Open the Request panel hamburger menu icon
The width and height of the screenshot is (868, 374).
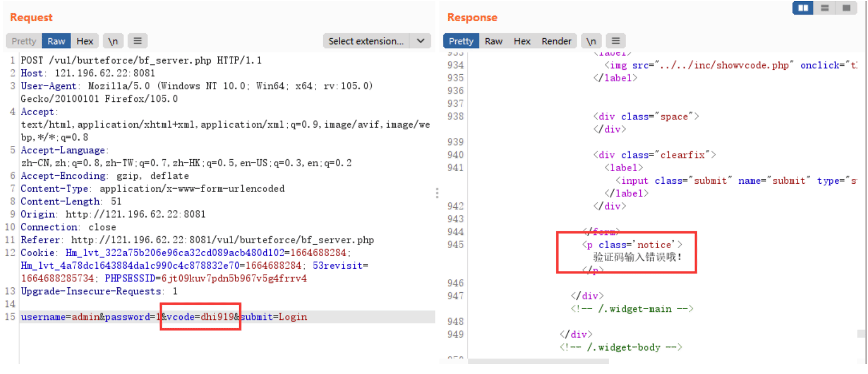point(138,41)
